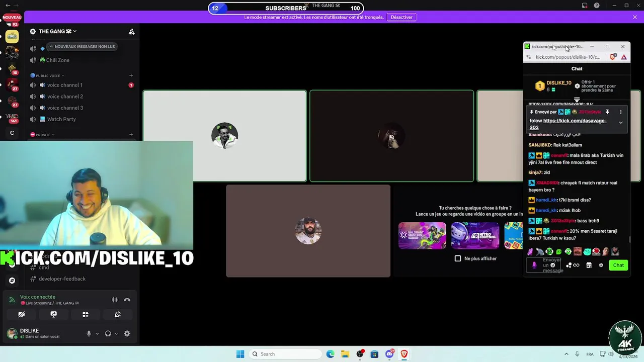This screenshot has height=362, width=644.
Task: Show hidden system tray icons chevron
Action: [566, 354]
